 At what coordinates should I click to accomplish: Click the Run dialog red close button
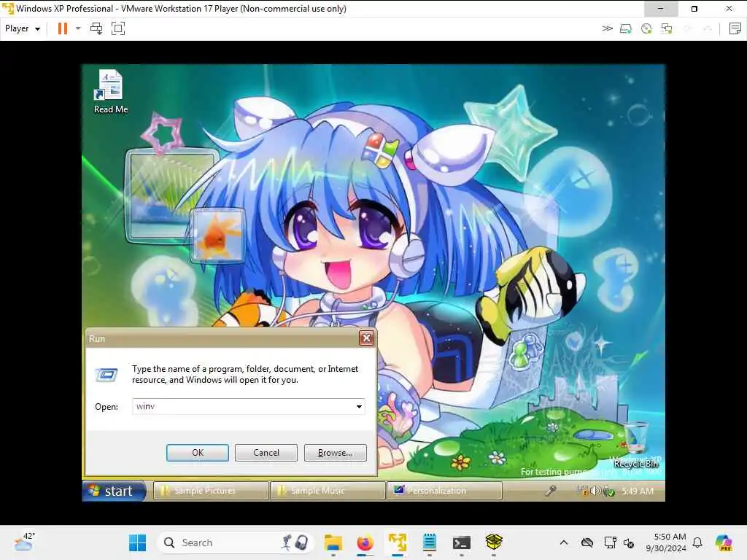click(366, 338)
